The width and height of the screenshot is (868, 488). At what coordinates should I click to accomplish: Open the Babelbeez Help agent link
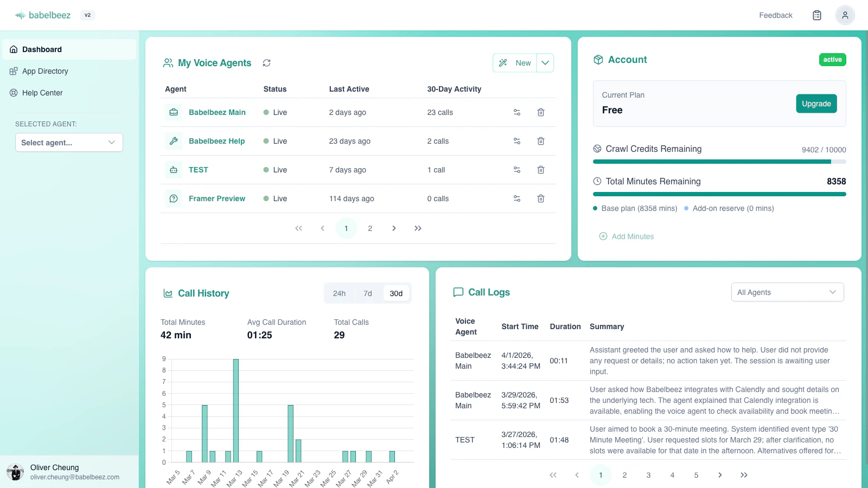pyautogui.click(x=216, y=141)
